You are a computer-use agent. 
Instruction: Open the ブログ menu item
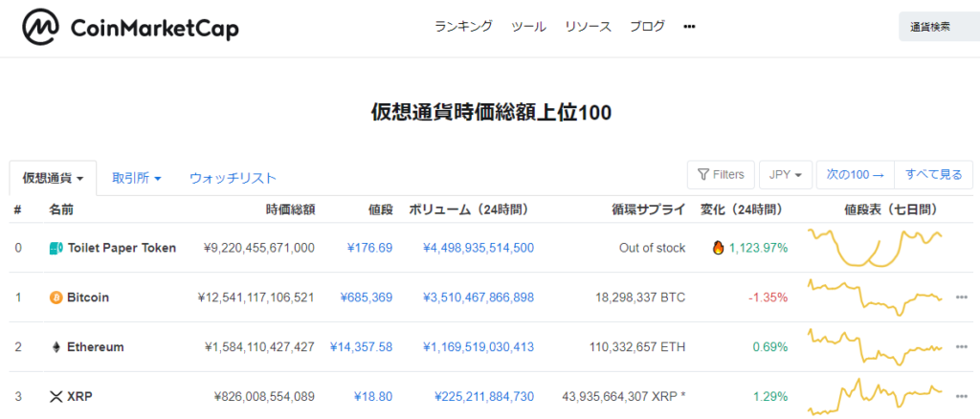point(648,27)
